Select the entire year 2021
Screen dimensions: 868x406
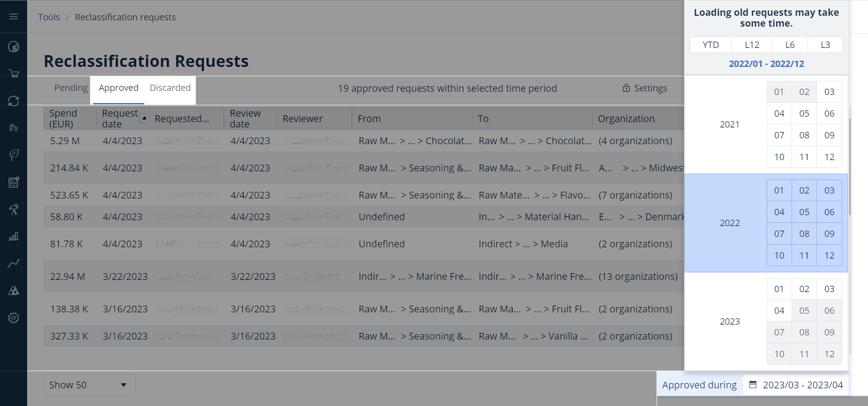point(730,124)
